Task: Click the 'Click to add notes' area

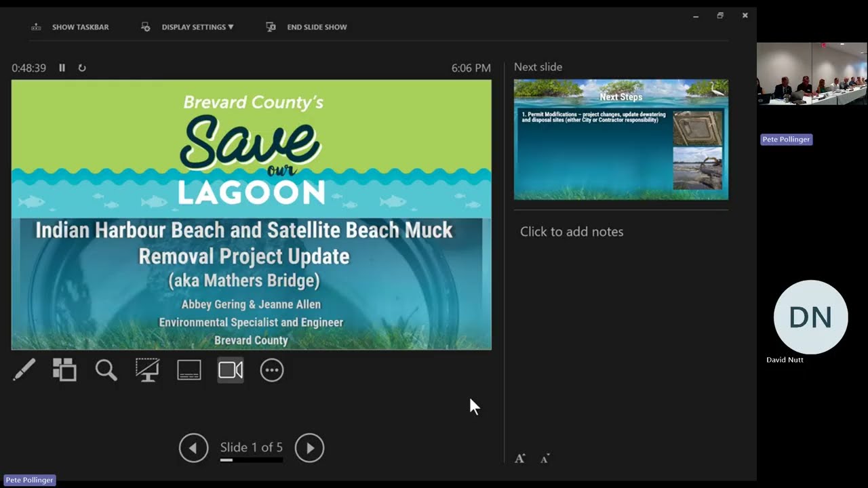Action: pyautogui.click(x=572, y=232)
